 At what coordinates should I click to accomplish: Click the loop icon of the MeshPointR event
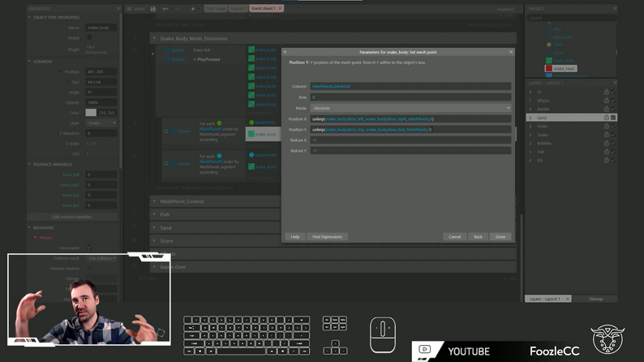166,163
